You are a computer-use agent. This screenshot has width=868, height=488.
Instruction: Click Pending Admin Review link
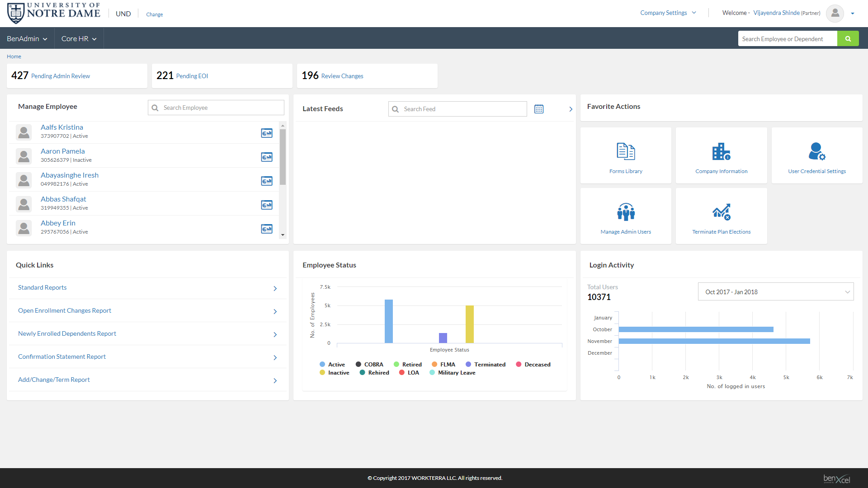(61, 76)
